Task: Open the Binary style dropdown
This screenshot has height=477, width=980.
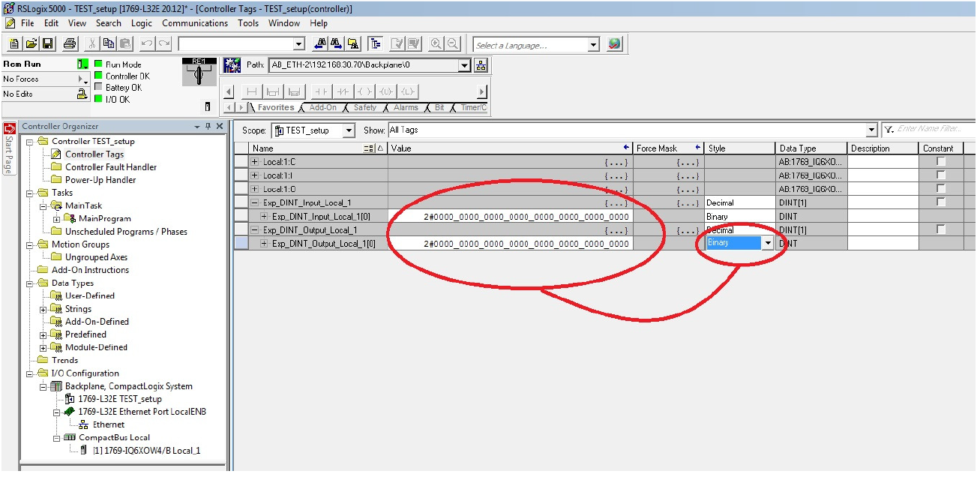Action: (x=768, y=243)
